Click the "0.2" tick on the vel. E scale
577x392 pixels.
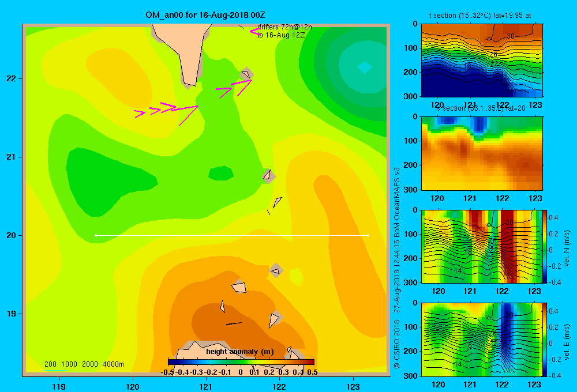pos(553,327)
